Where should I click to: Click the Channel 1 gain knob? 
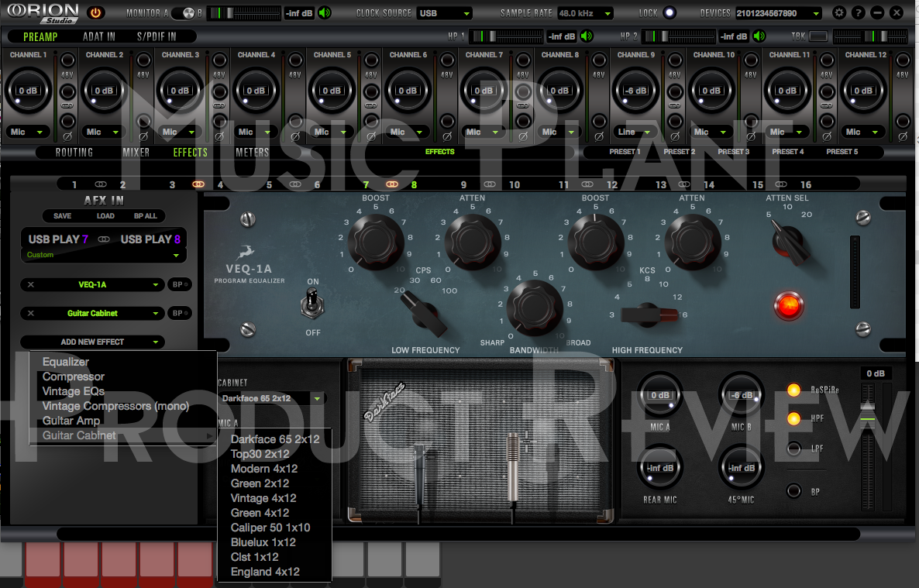pos(28,91)
